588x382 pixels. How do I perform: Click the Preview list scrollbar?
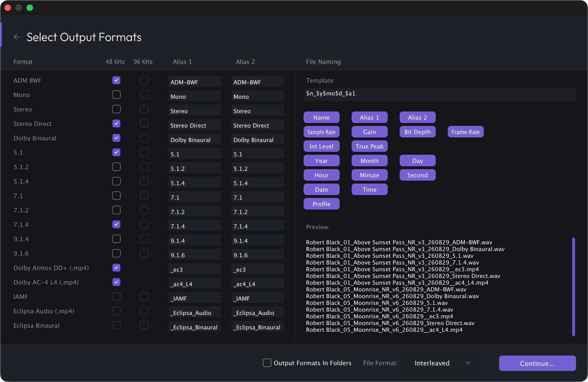pos(573,287)
